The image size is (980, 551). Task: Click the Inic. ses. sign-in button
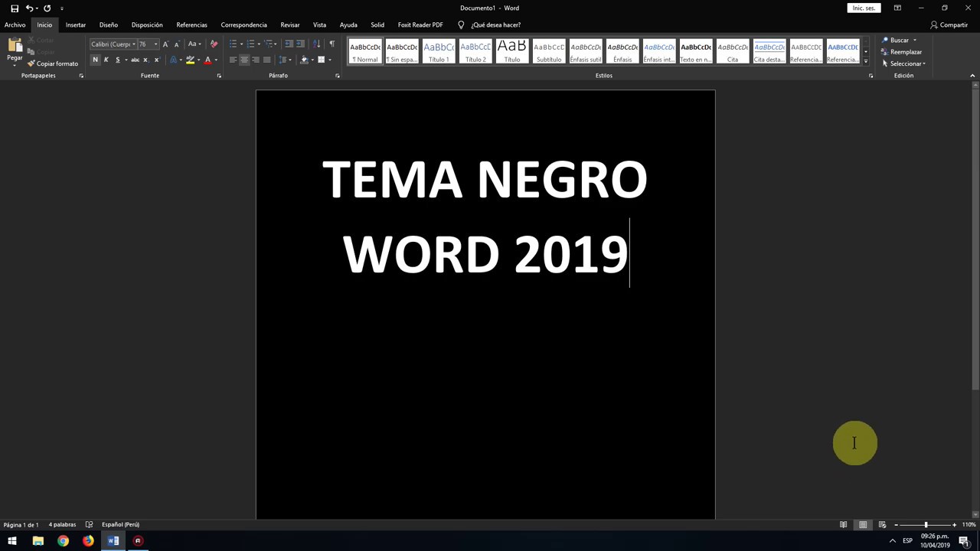[x=864, y=8]
